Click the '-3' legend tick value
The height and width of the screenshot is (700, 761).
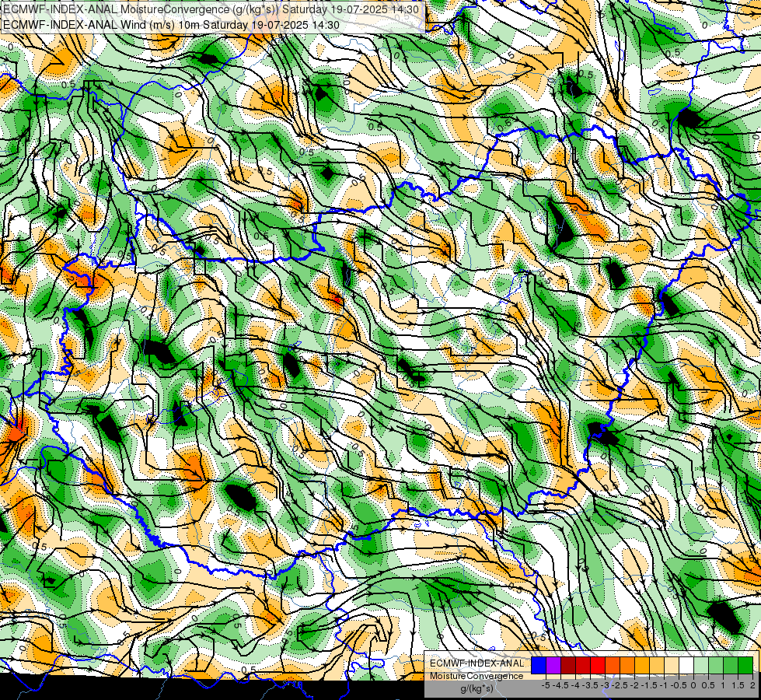pyautogui.click(x=605, y=685)
